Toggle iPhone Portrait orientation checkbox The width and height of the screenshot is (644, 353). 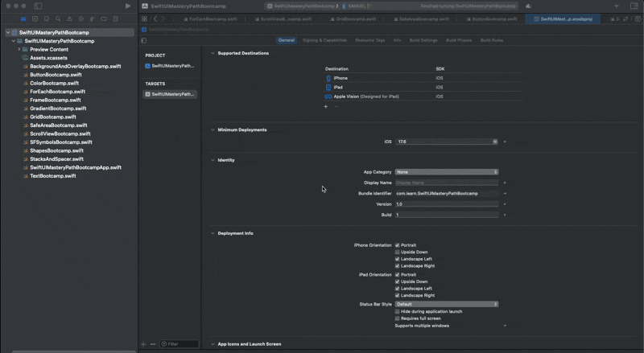point(397,245)
